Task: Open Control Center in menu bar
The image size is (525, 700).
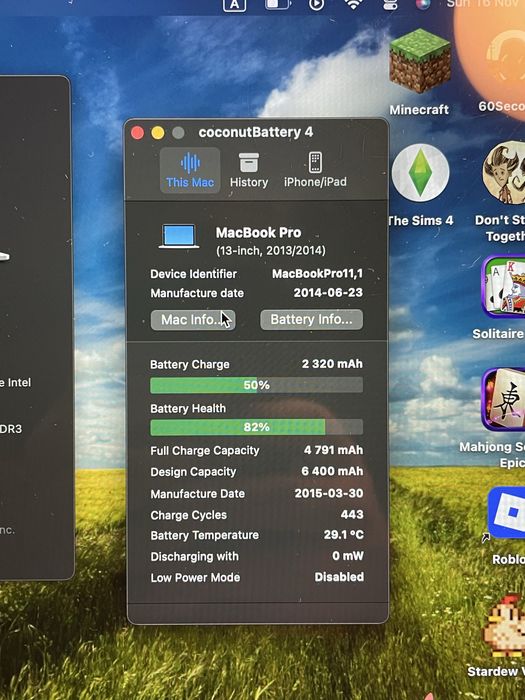Action: 390,4
